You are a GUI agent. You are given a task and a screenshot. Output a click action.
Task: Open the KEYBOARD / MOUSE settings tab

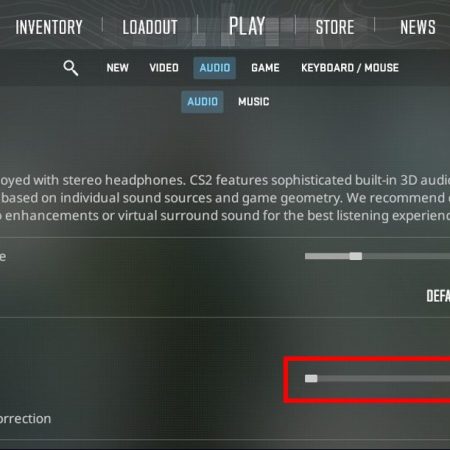(350, 68)
